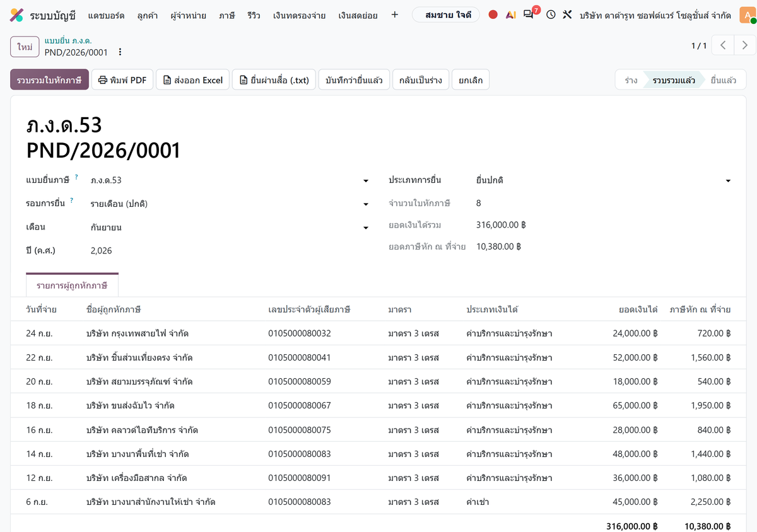
Task: Go to the previous record arrow
Action: tap(723, 45)
